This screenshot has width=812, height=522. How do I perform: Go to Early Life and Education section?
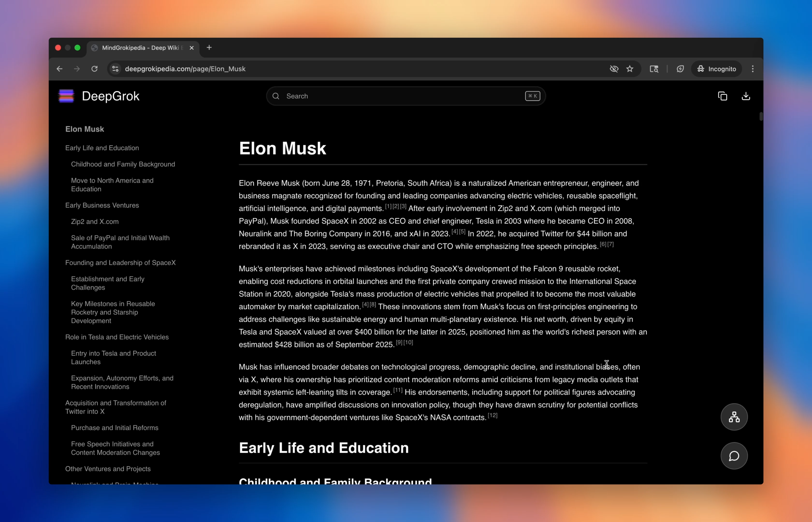coord(102,148)
